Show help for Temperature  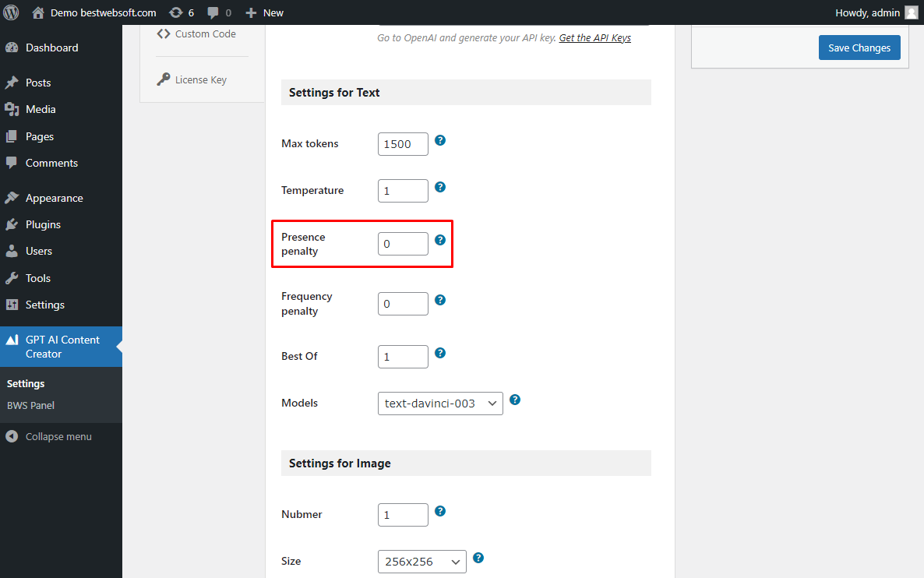[x=440, y=187]
